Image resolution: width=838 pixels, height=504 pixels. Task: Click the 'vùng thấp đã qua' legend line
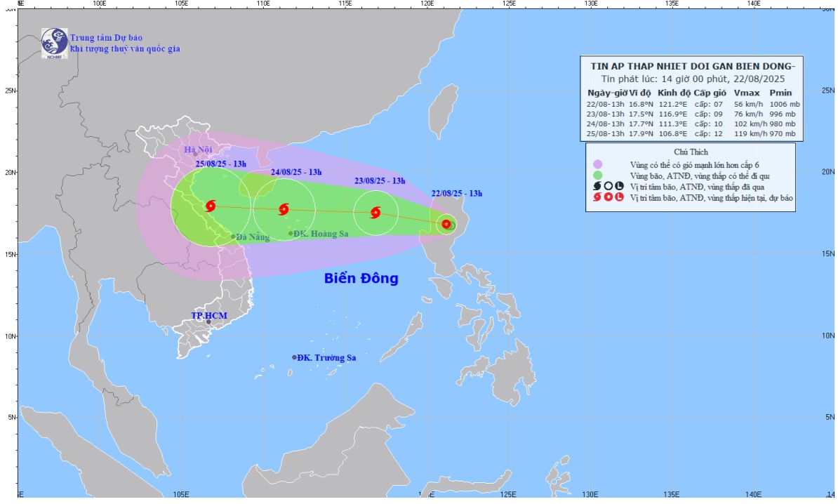697,187
